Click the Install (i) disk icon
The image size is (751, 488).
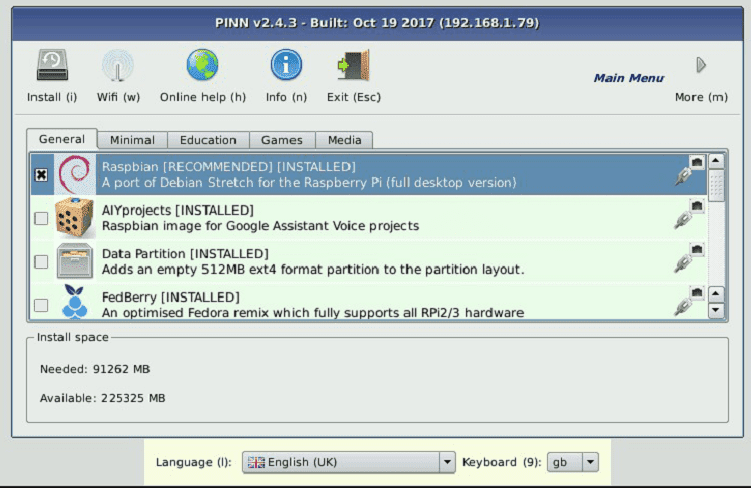click(x=52, y=65)
